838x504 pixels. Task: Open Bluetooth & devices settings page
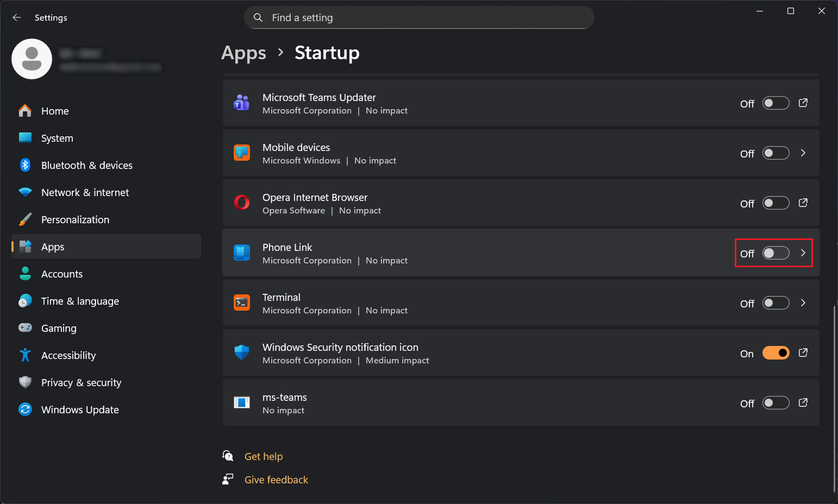coord(87,165)
